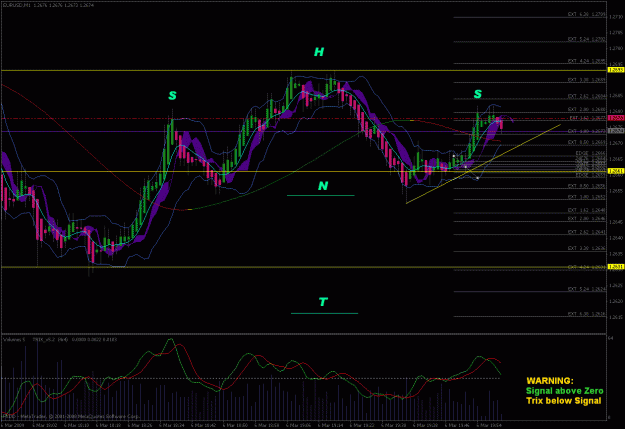Click the EXT 1.62 1.2648 level label
The height and width of the screenshot is (429, 625).
(x=587, y=210)
